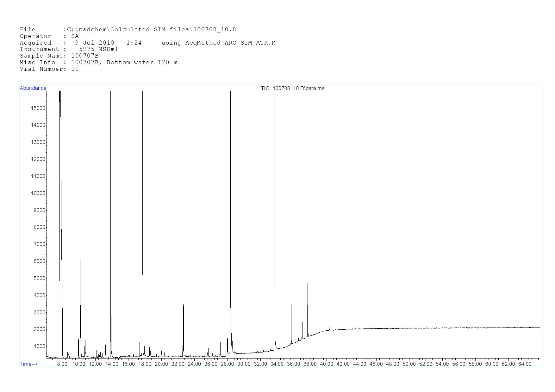Screen dimensions: 555x392
Task: Click the 40.00 time axis label
Action: coord(326,364)
